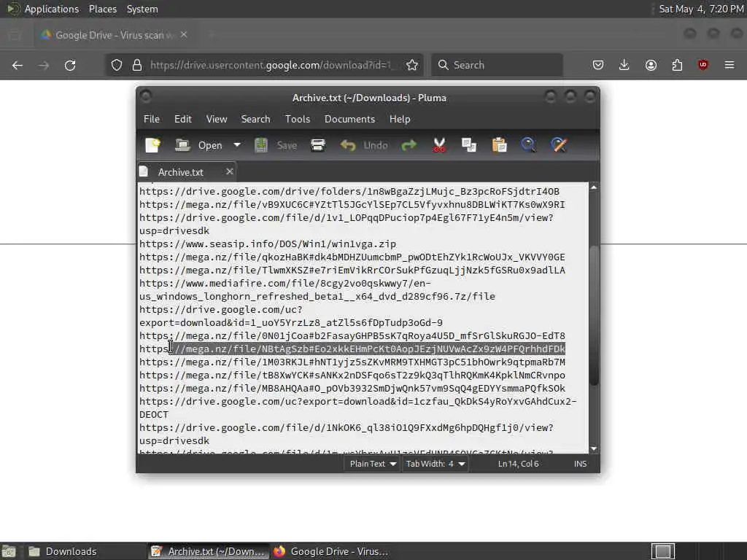Image resolution: width=747 pixels, height=560 pixels.
Task: Open the Documents menu in Pluma
Action: pyautogui.click(x=349, y=119)
